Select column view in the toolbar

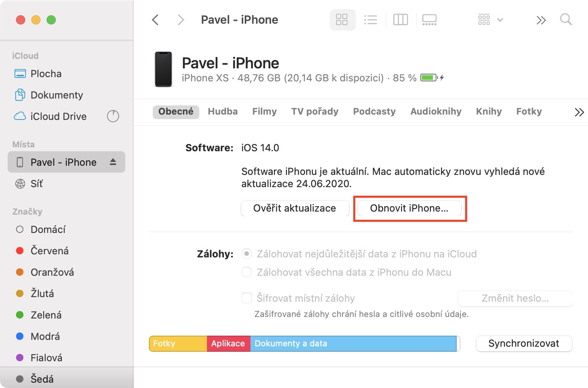click(x=401, y=20)
